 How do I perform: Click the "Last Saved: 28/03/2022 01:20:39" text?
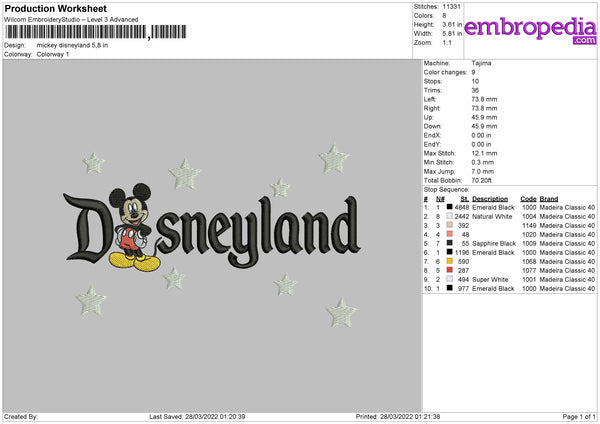(197, 416)
